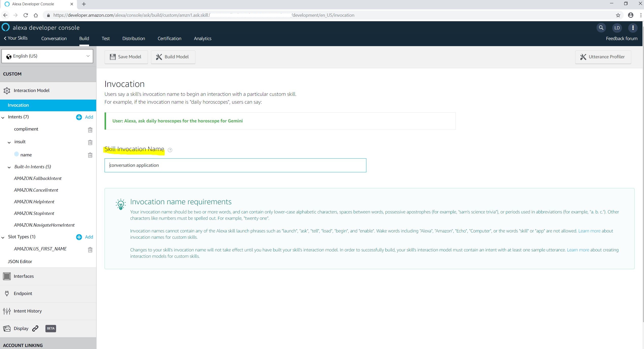Viewport: 644px width, 349px height.
Task: Open the Utterance Profiler
Action: [x=603, y=57]
